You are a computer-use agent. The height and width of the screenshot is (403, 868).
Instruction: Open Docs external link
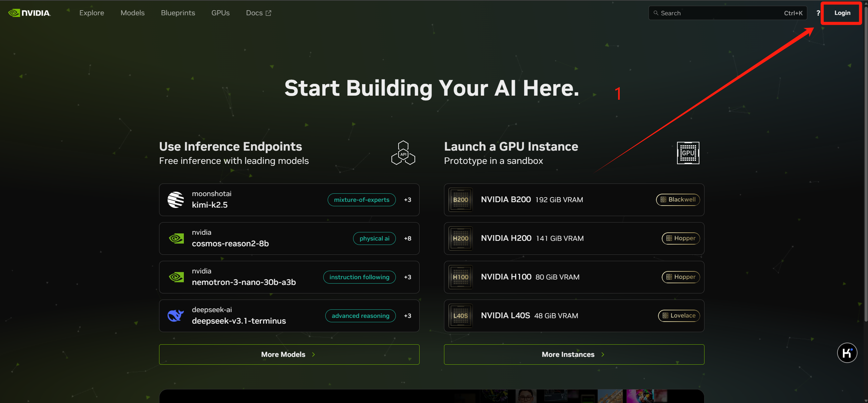258,13
